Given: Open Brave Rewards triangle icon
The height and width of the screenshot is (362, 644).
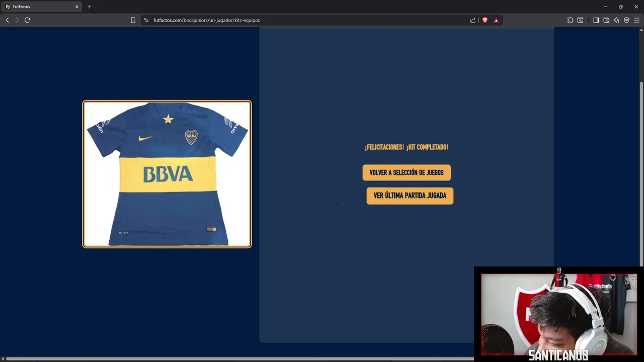Looking at the screenshot, I should 496,20.
